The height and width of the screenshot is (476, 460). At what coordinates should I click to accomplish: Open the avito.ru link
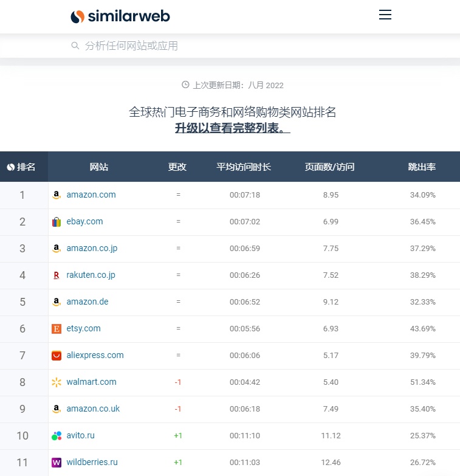click(80, 435)
